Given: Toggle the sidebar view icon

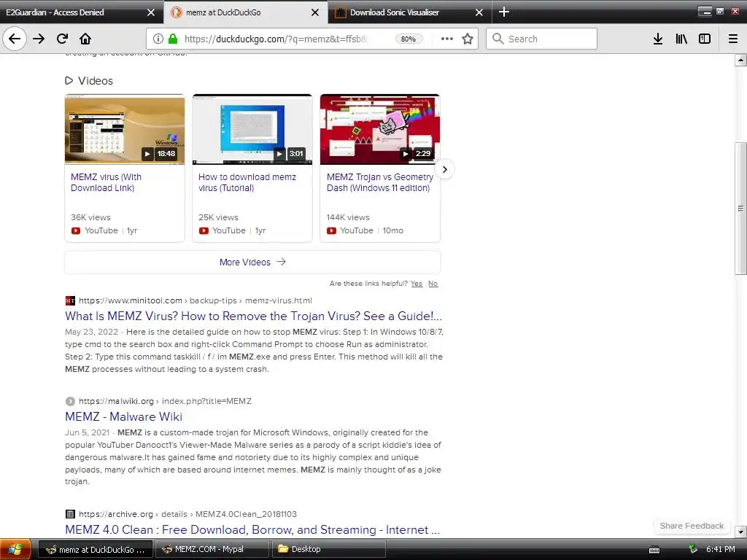Looking at the screenshot, I should 705,39.
